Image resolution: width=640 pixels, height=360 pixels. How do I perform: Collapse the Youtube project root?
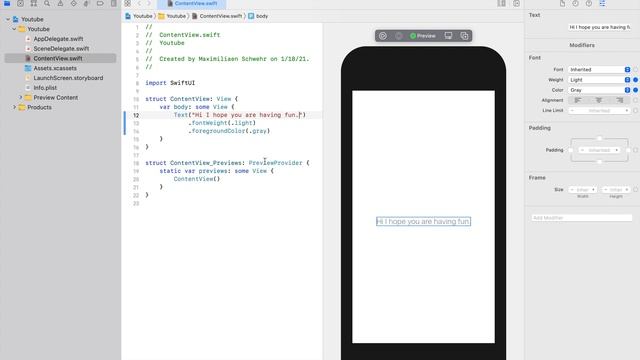click(x=8, y=19)
